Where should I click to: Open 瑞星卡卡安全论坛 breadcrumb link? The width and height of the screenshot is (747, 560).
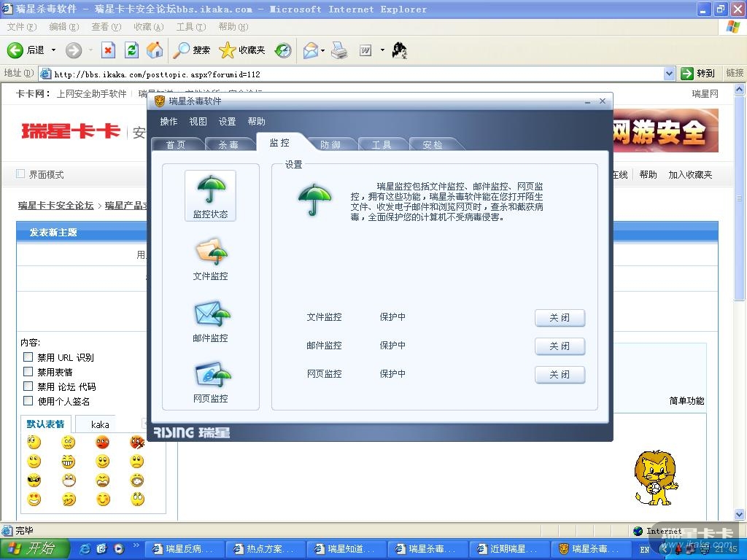[x=55, y=205]
